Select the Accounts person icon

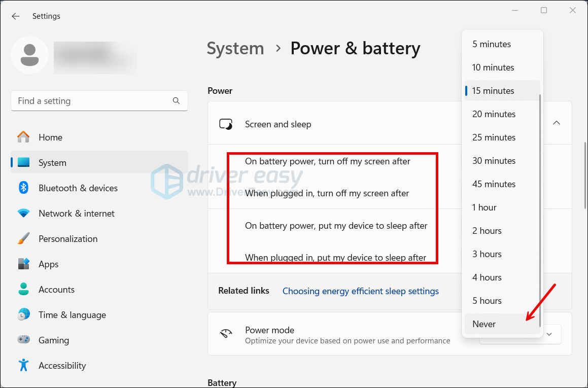pos(23,290)
